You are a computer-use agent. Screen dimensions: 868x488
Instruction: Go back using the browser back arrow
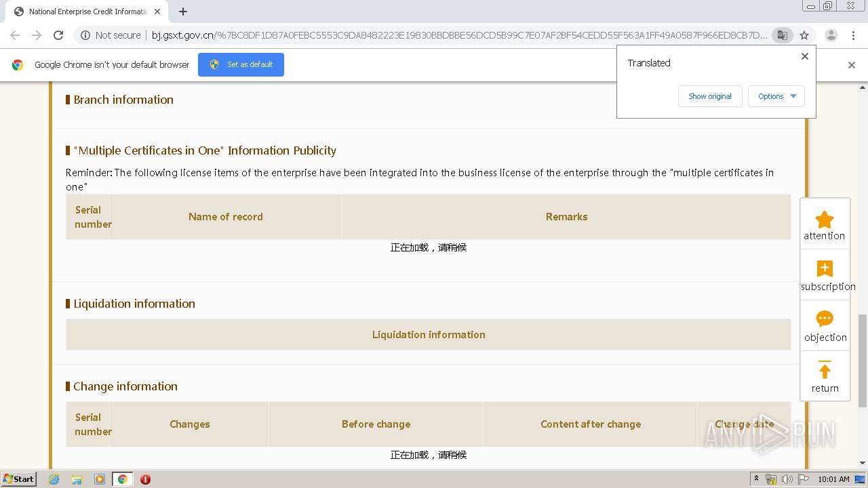point(15,35)
